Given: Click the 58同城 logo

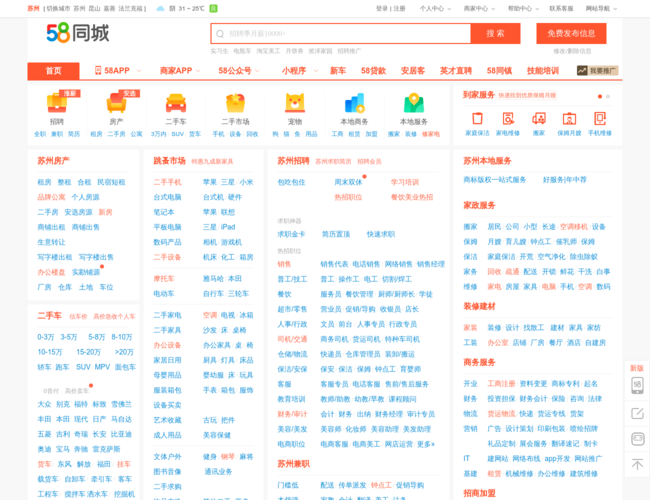Looking at the screenshot, I should click(x=78, y=33).
